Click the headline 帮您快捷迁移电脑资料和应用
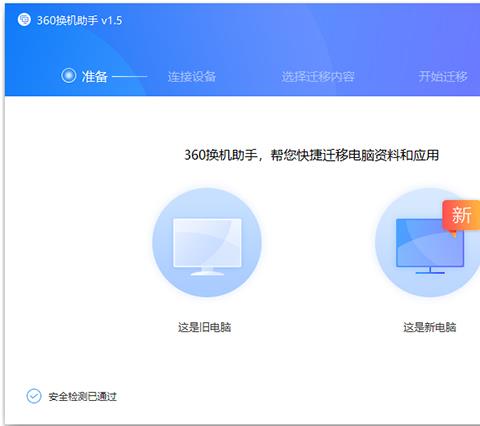The width and height of the screenshot is (480, 426). click(x=355, y=155)
